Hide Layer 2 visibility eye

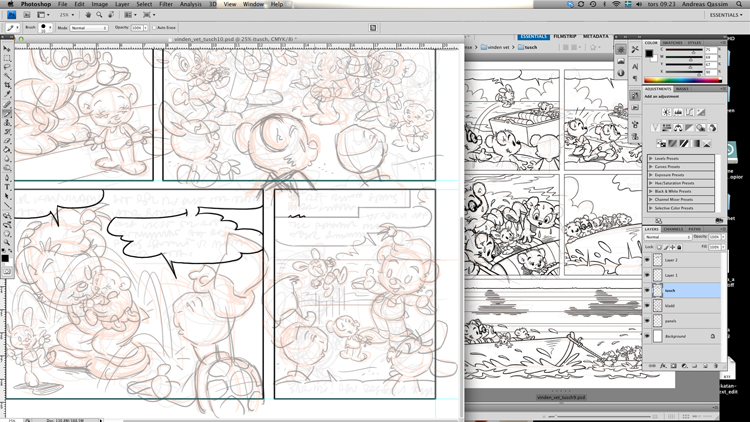[x=647, y=260]
